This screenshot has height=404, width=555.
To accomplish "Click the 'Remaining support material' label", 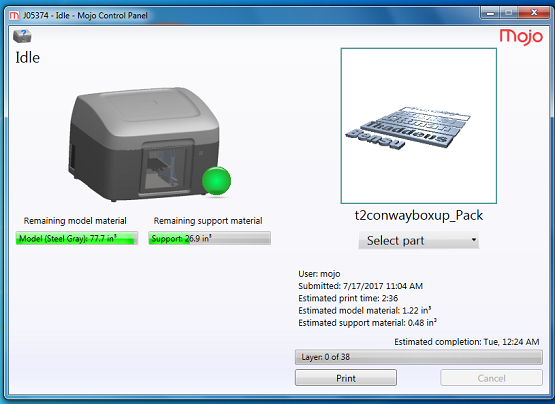I will [x=208, y=221].
